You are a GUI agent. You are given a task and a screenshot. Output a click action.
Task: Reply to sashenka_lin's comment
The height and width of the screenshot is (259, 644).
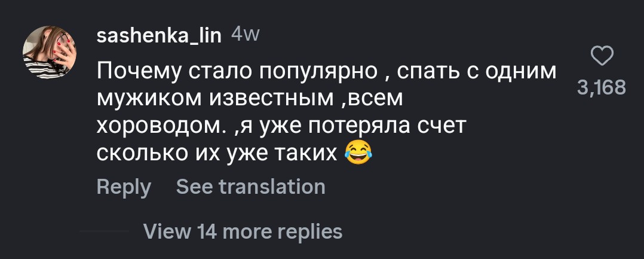click(124, 187)
